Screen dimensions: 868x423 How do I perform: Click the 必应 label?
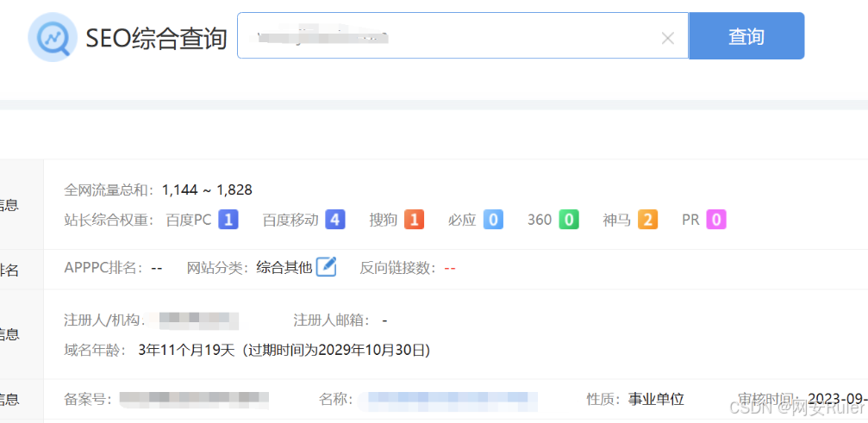click(x=462, y=220)
